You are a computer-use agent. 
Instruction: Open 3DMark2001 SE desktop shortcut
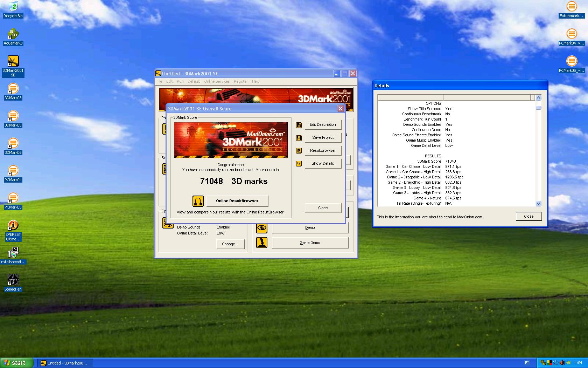point(13,66)
